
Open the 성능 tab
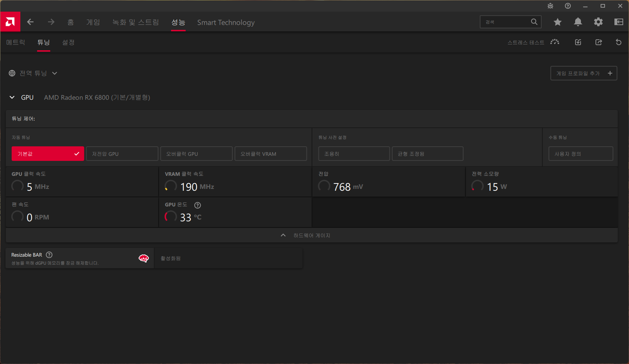(x=178, y=22)
